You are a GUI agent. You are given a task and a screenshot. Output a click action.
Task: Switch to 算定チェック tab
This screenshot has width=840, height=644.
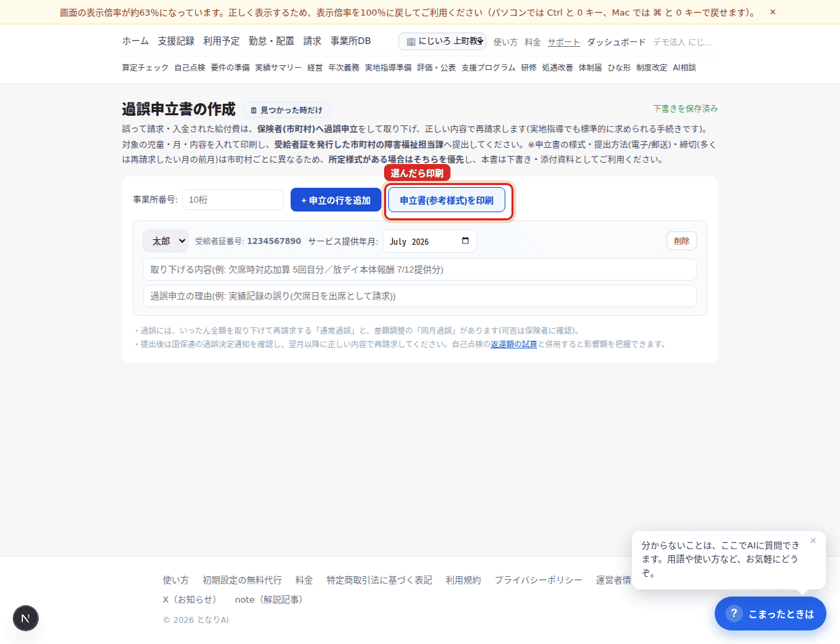[145, 68]
